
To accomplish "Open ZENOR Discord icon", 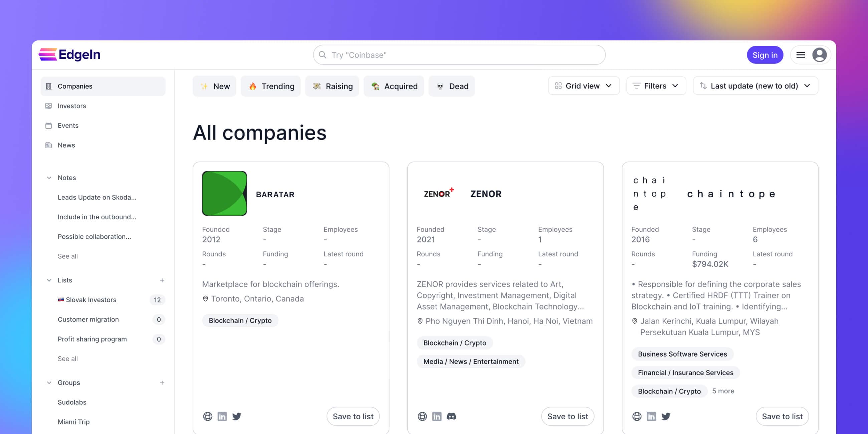I will [x=451, y=417].
